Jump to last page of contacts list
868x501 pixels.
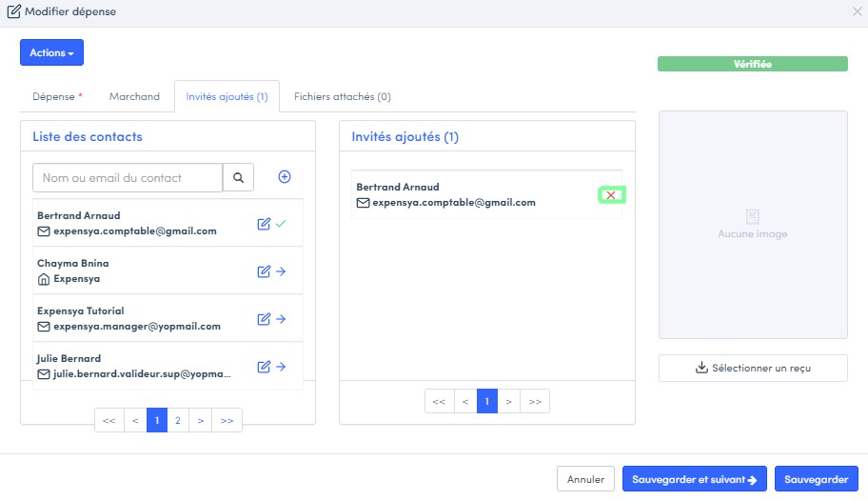pyautogui.click(x=227, y=421)
